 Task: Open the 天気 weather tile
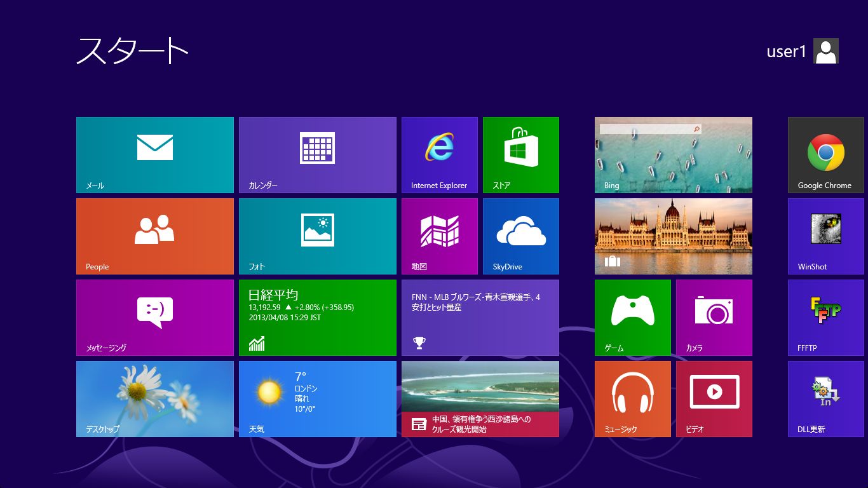click(318, 399)
